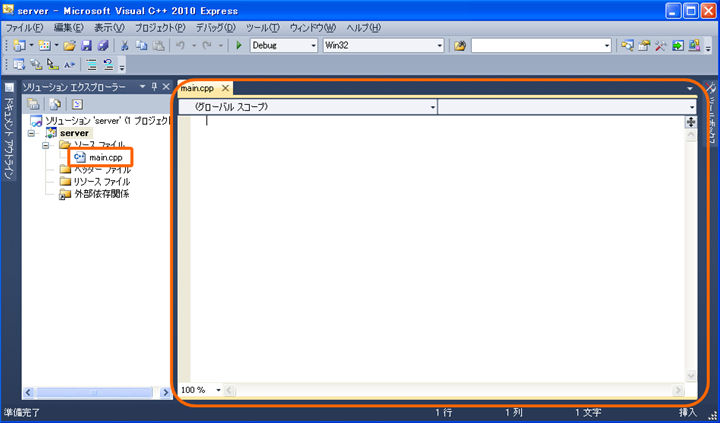Start debugging with the green play icon
The width and height of the screenshot is (720, 423).
tap(239, 45)
